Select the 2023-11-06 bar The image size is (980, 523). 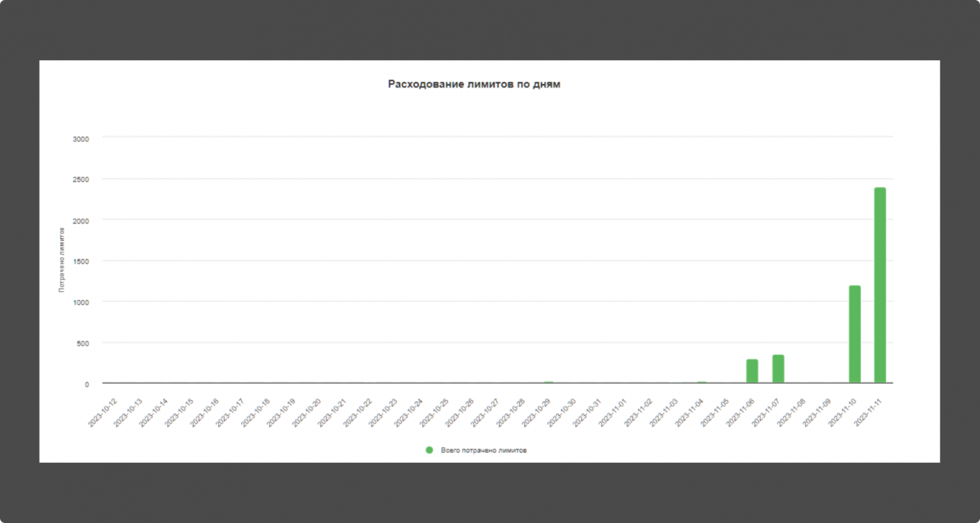pos(752,371)
